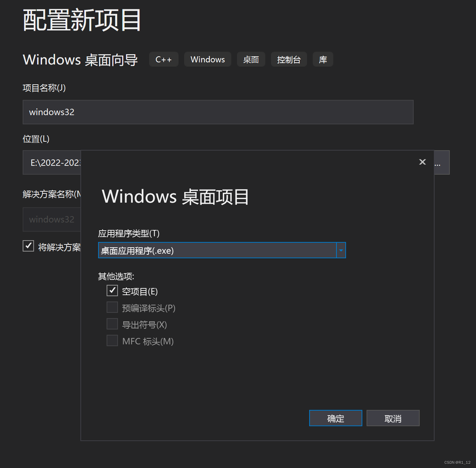Screen dimensions: 476x468
Task: Select the windows32 project name text
Action: pyautogui.click(x=52, y=112)
